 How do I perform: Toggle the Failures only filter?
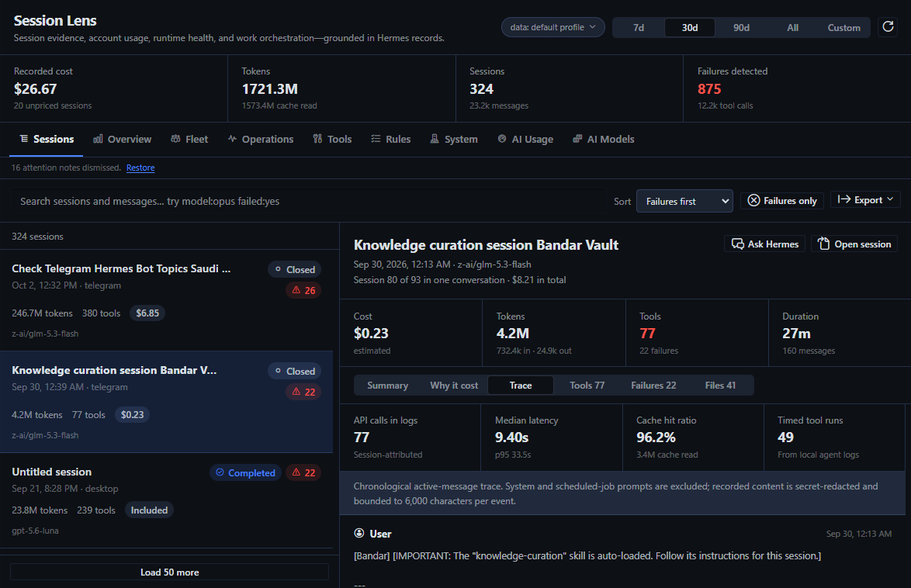[782, 200]
